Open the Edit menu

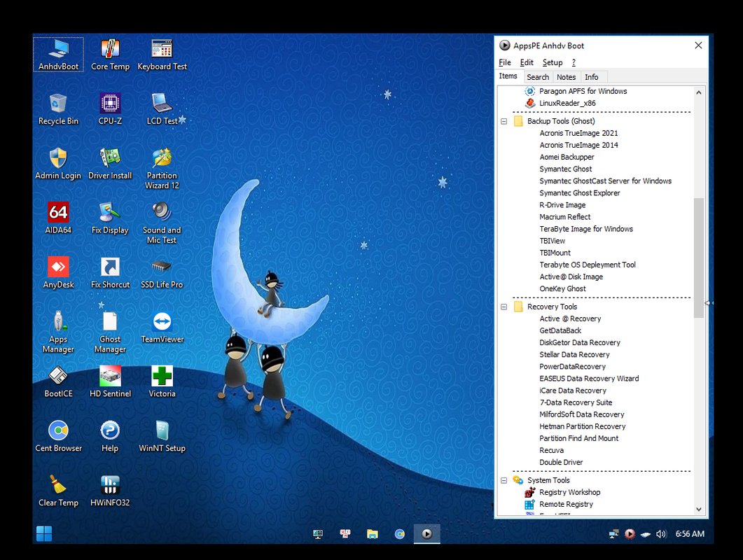(527, 62)
